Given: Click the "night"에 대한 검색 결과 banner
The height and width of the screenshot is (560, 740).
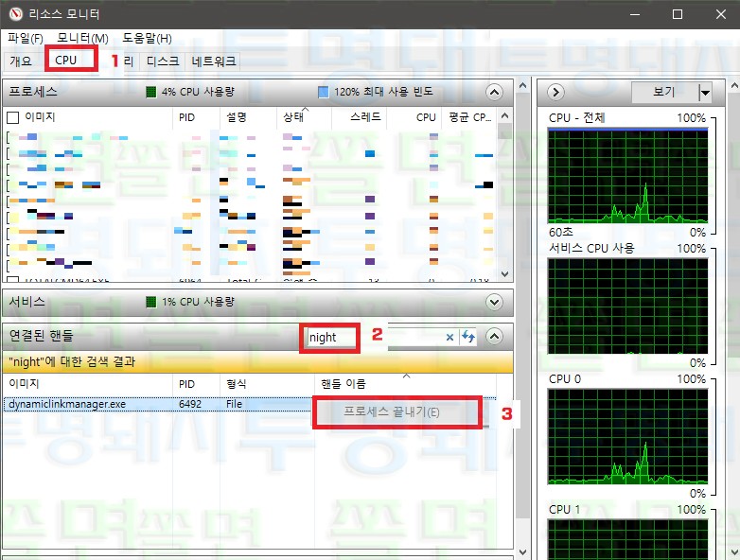Looking at the screenshot, I should [257, 362].
